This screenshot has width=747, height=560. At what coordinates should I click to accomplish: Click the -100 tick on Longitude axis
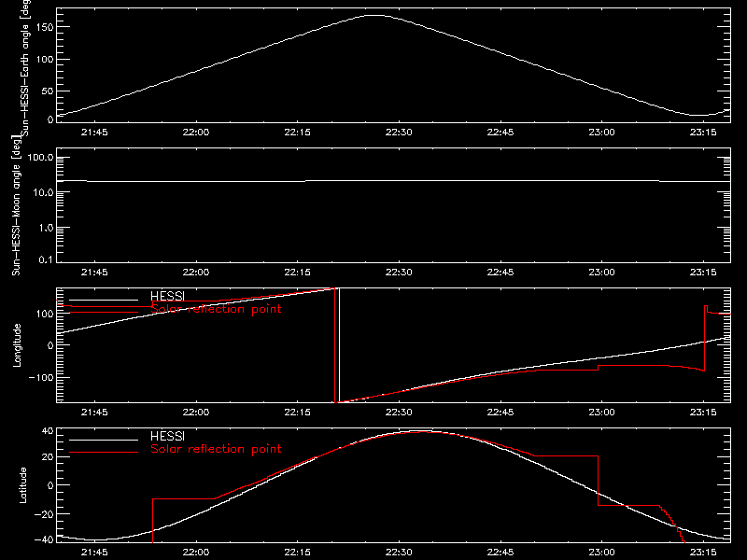click(43, 377)
